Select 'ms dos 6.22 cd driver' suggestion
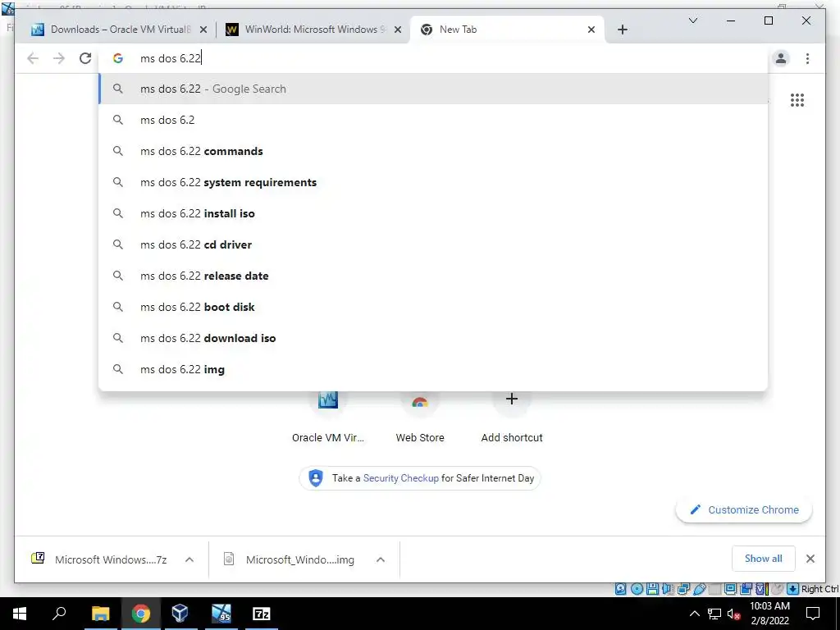Viewport: 840px width, 630px height. coord(433,244)
